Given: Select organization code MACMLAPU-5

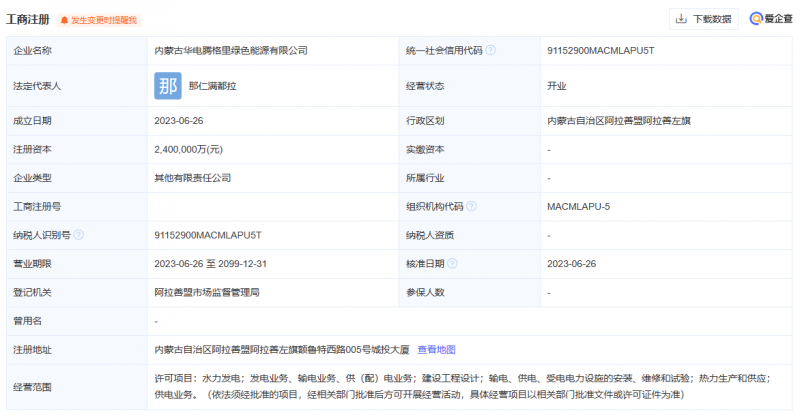Looking at the screenshot, I should (x=578, y=207).
